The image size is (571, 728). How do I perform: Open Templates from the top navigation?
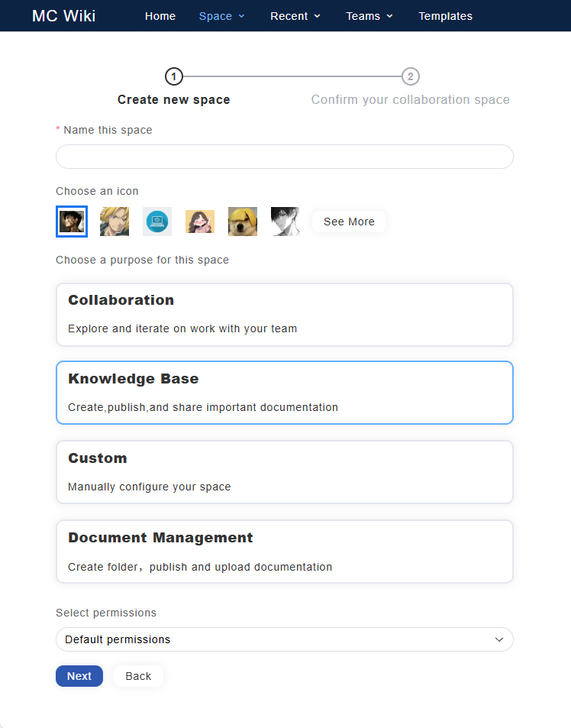click(445, 16)
